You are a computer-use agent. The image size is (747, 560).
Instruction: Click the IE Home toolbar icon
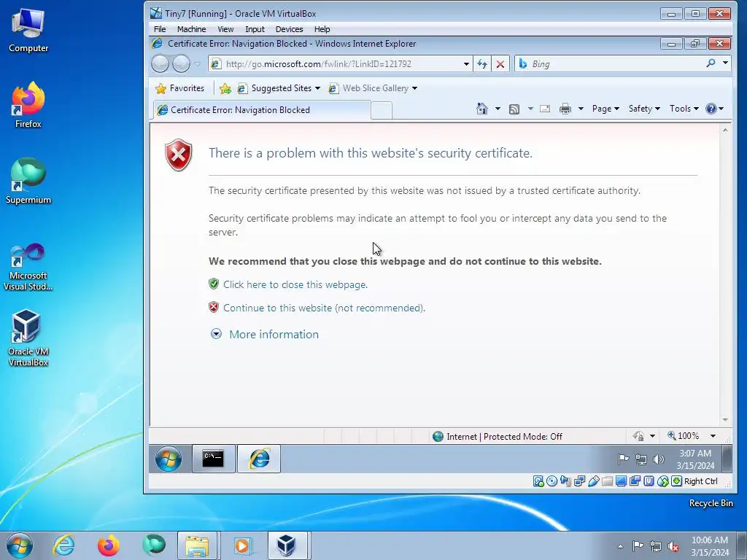click(482, 109)
